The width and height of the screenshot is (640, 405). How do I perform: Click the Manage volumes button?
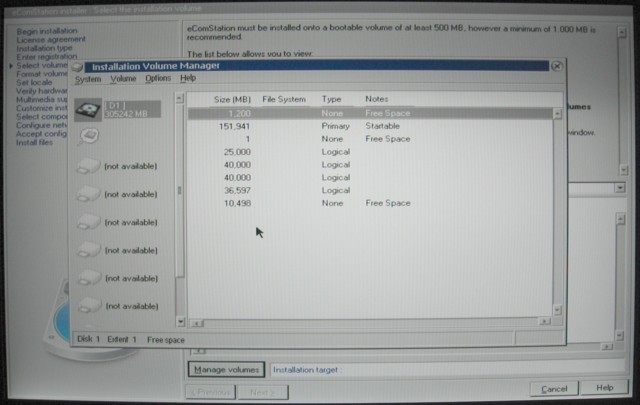tap(227, 369)
